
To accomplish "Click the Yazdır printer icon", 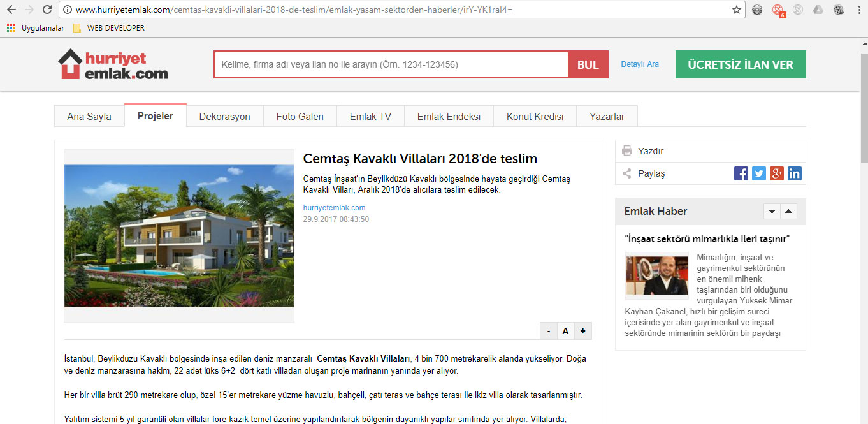I will click(x=627, y=151).
